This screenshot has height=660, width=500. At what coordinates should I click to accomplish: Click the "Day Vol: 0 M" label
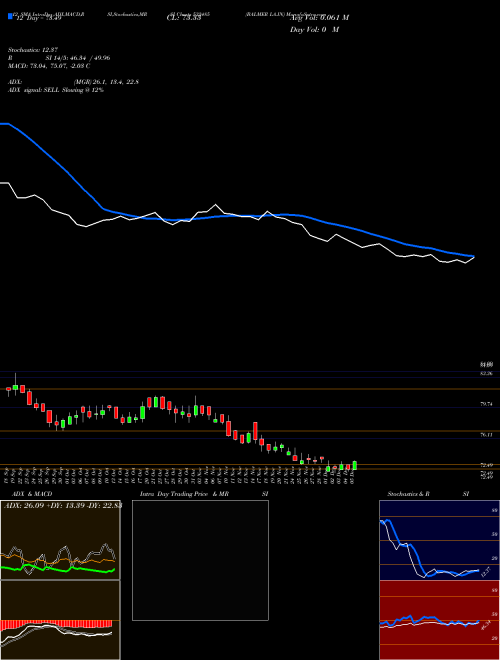(x=314, y=30)
